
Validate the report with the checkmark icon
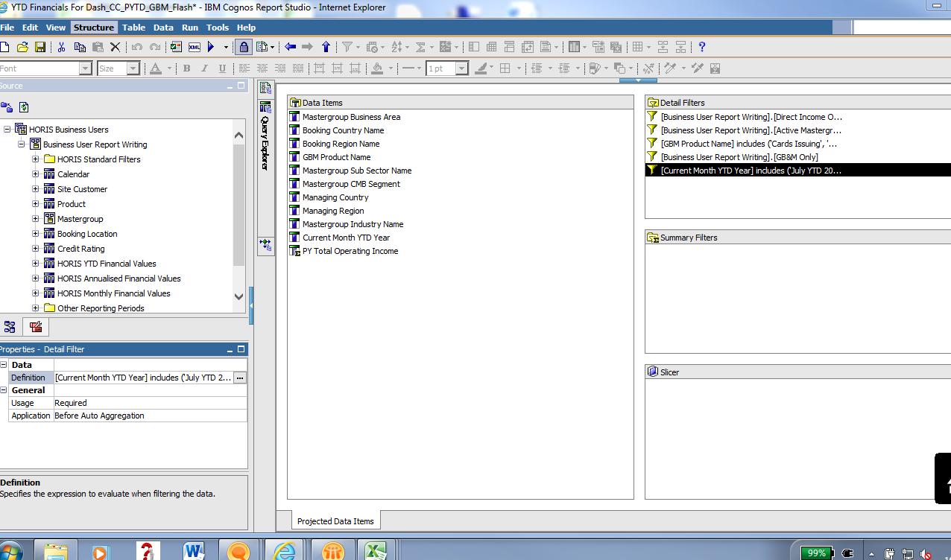point(176,47)
